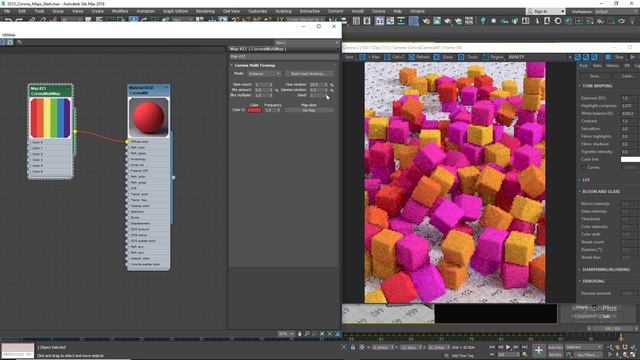Enable the Curves checkbox in tone mapping
640x360 pixels.
point(583,167)
